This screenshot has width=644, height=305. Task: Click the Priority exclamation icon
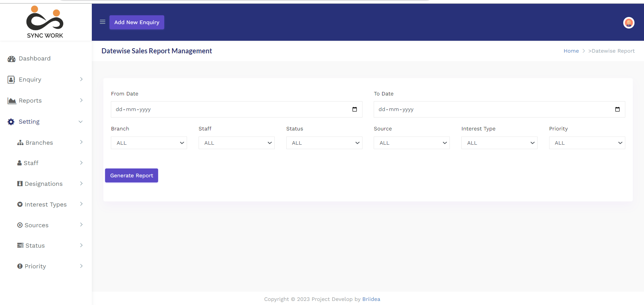click(x=20, y=266)
